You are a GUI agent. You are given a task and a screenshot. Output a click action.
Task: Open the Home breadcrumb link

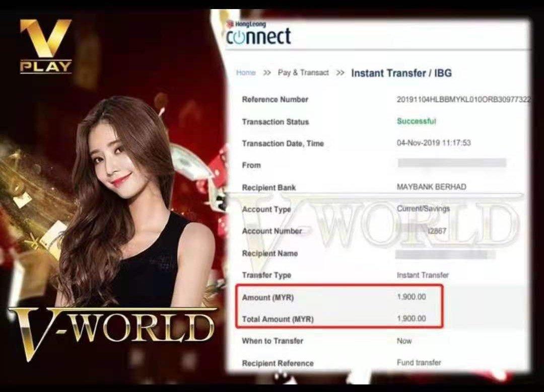[x=246, y=73]
